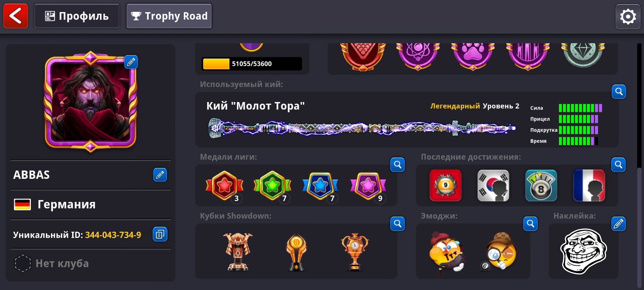The image size is (644, 290).
Task: Click the trollface sticker
Action: (583, 251)
